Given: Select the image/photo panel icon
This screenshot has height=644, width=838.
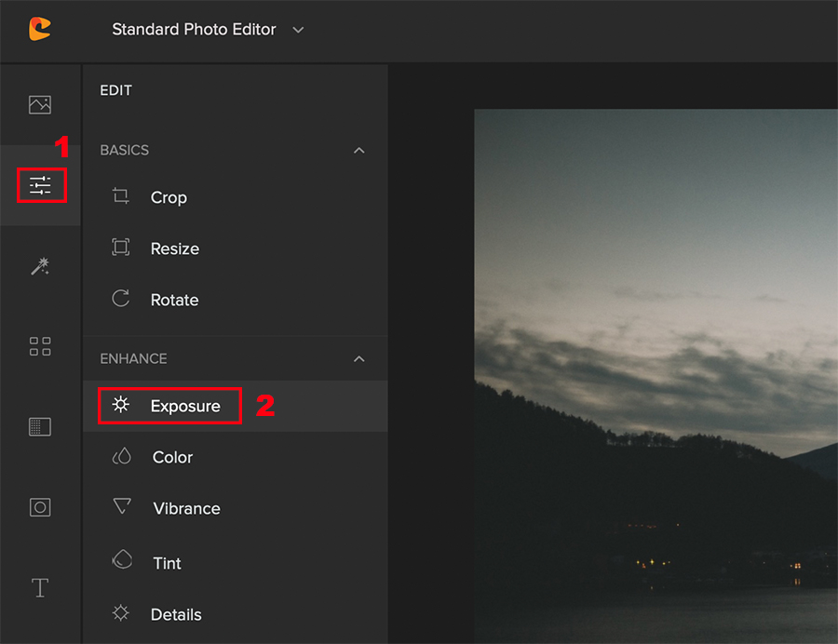Looking at the screenshot, I should click(40, 104).
